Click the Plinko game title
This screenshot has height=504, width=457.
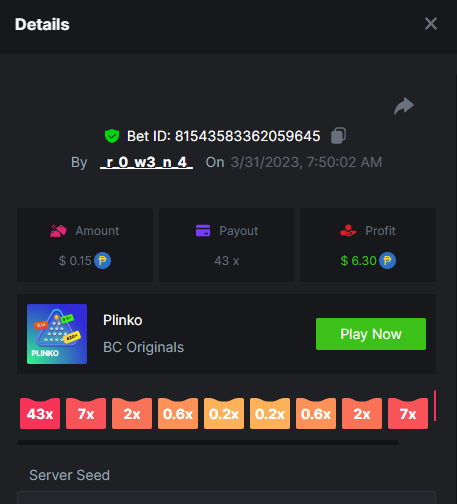123,320
